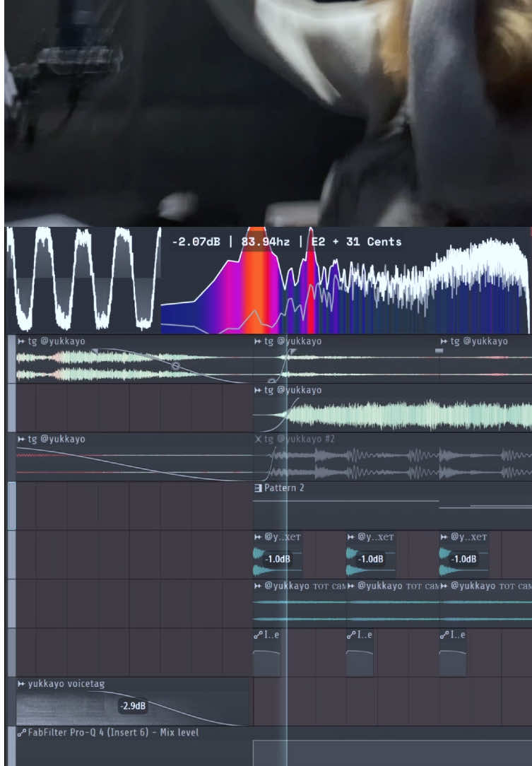This screenshot has height=766, width=532.
Task: Click the -2.9dB gain label on voicetag clip
Action: pyautogui.click(x=133, y=706)
